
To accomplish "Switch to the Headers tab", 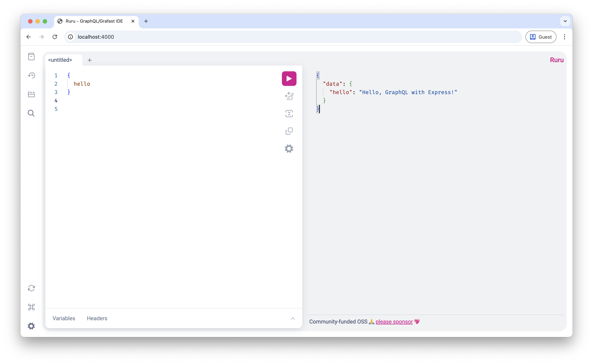I will 97,318.
